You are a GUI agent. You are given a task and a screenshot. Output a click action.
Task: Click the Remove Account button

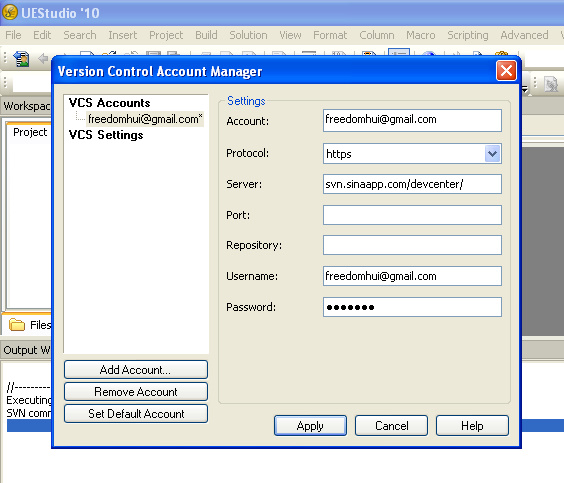(136, 392)
